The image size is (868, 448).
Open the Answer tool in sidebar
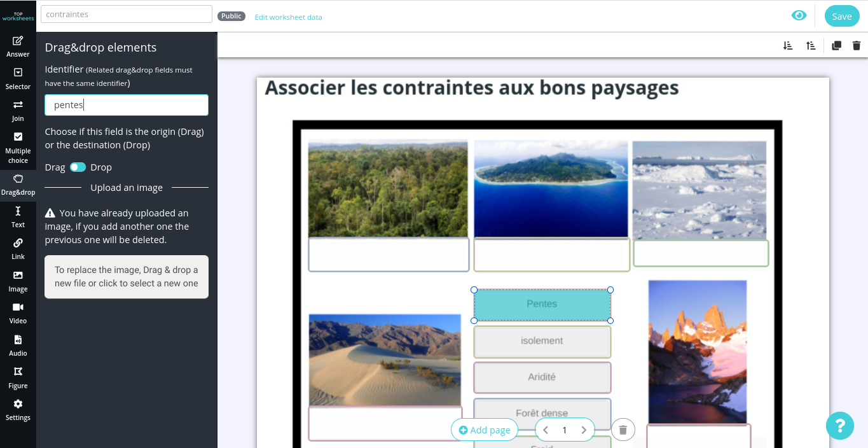[18, 47]
